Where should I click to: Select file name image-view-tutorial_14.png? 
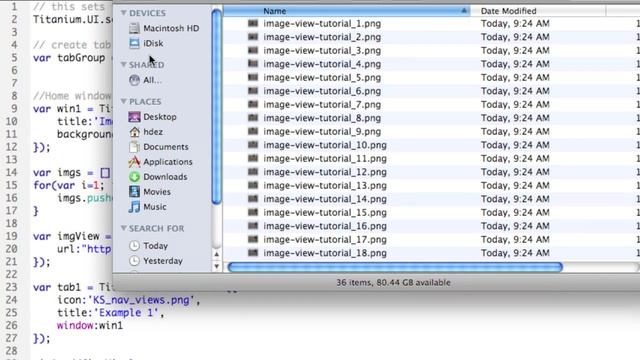(325, 199)
